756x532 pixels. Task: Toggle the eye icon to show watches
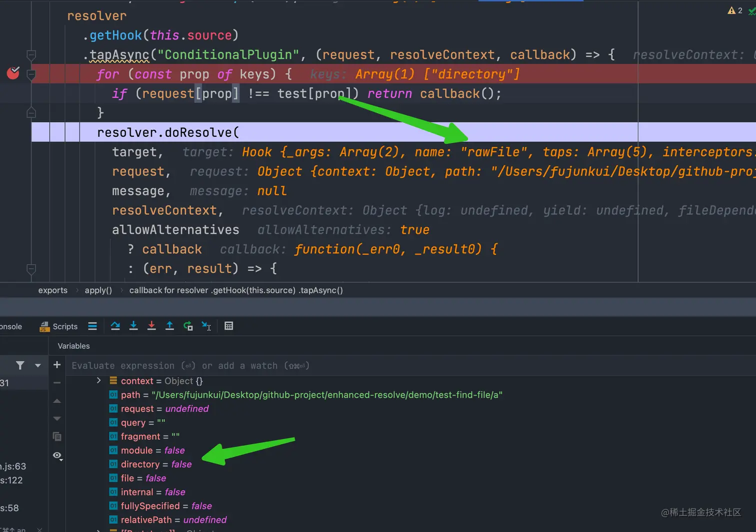57,456
